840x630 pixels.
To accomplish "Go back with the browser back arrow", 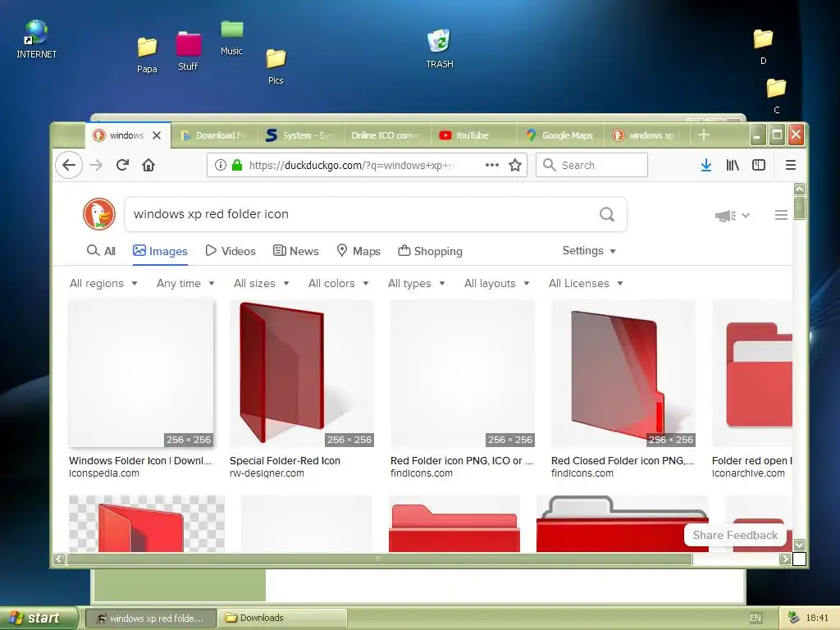I will pyautogui.click(x=69, y=165).
